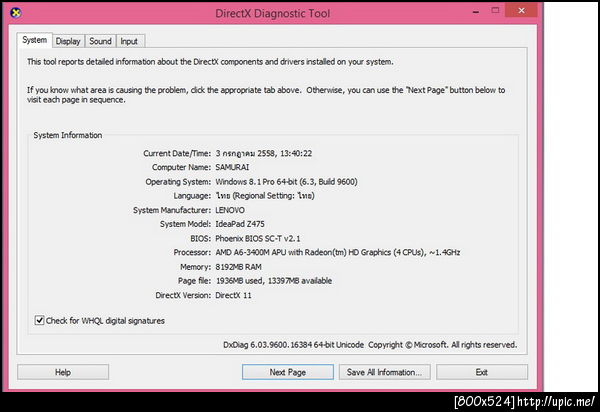The height and width of the screenshot is (412, 600).
Task: Click the BIOS value Phoenix BIOS SC-T v2.1
Action: [258, 238]
